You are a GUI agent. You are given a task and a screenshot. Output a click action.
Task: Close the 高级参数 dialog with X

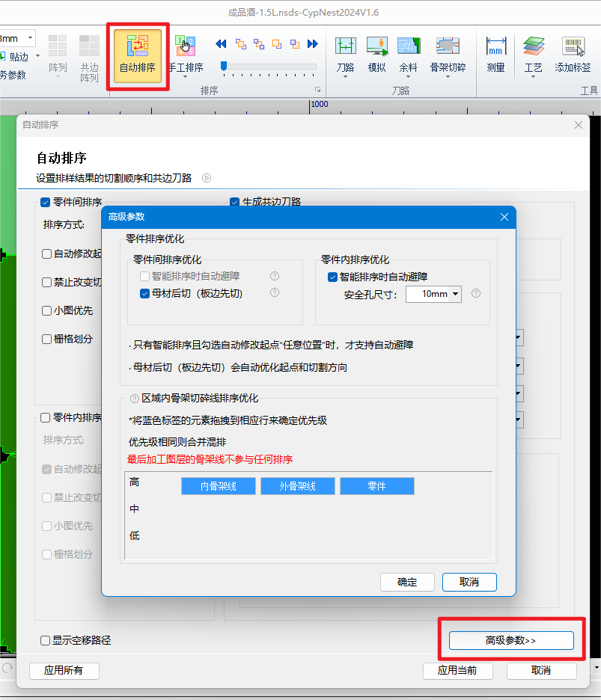[x=504, y=217]
